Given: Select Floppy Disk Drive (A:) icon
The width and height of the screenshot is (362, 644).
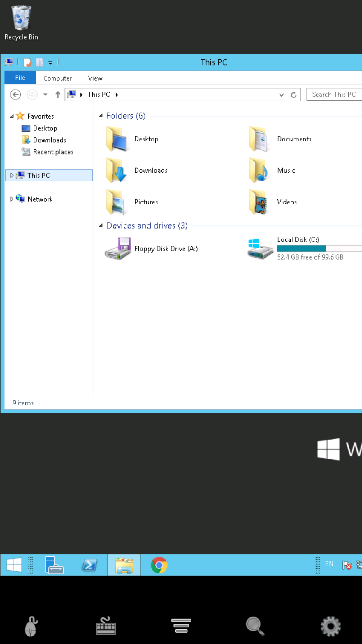Looking at the screenshot, I should click(x=118, y=249).
